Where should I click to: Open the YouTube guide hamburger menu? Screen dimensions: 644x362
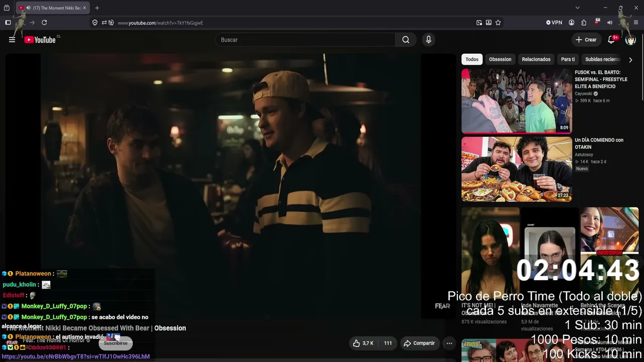pyautogui.click(x=12, y=40)
